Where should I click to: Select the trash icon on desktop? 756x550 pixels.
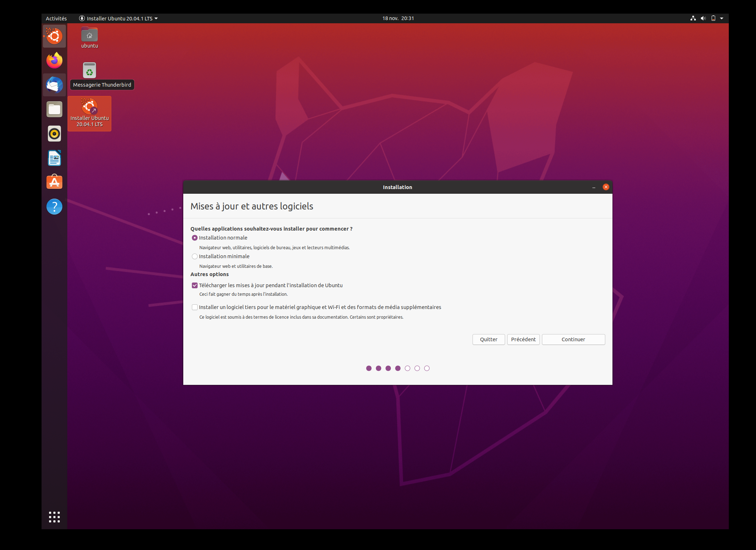click(89, 70)
